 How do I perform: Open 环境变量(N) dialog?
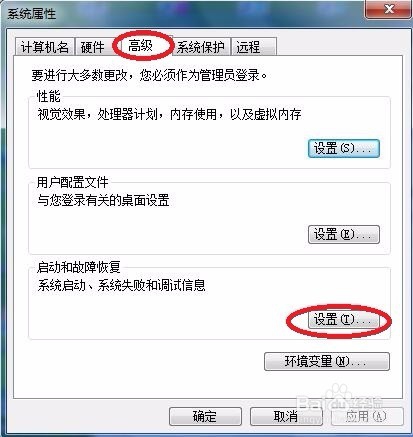click(327, 362)
